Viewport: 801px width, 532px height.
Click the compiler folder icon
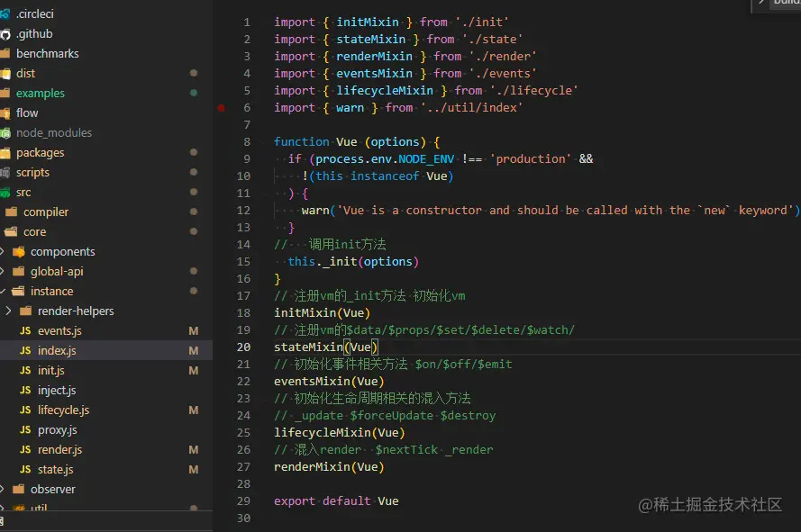pyautogui.click(x=11, y=212)
